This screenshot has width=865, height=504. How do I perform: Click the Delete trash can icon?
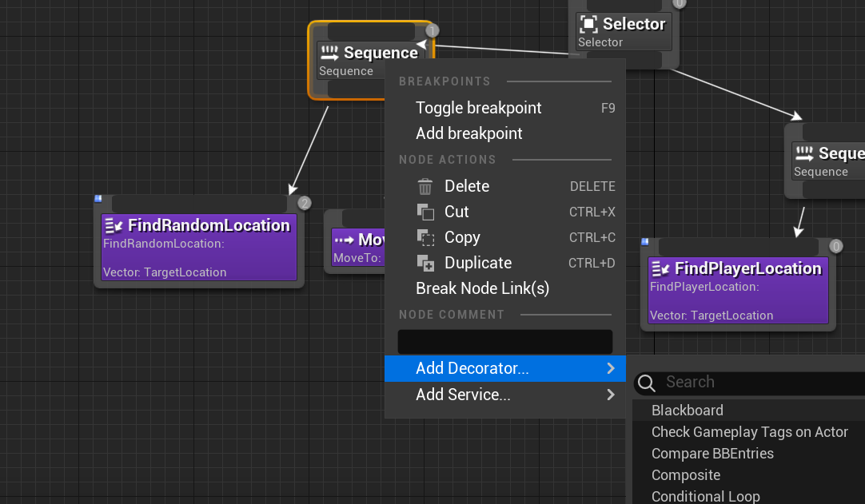pos(425,186)
